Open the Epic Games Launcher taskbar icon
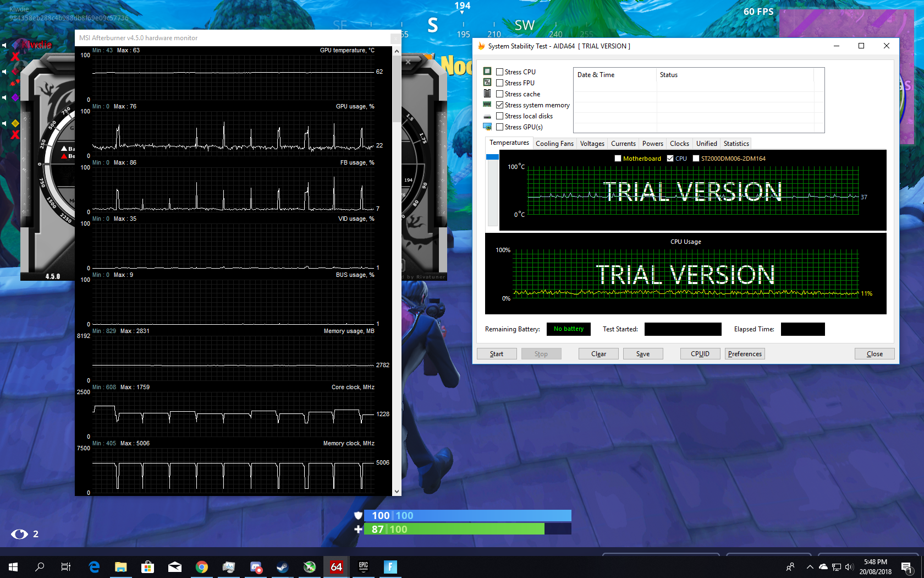This screenshot has width=924, height=578. (x=364, y=566)
